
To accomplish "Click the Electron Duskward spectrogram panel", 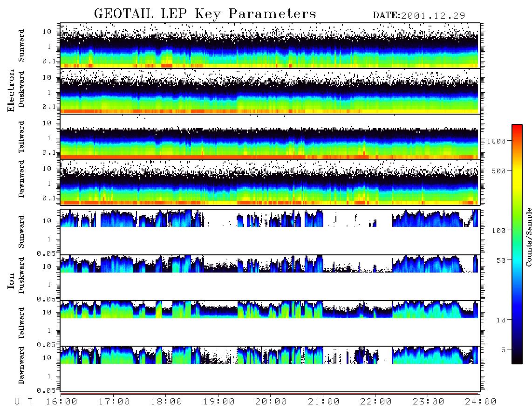I will click(x=270, y=91).
